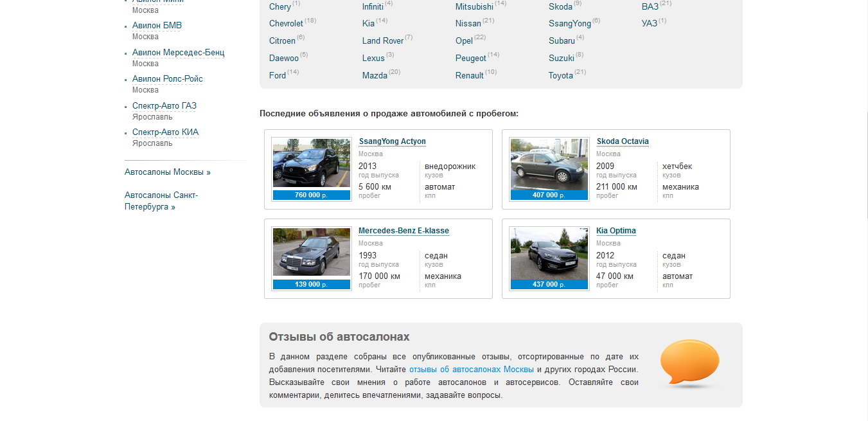The width and height of the screenshot is (868, 421).
Task: Open Suzuki used car listings
Action: [562, 58]
